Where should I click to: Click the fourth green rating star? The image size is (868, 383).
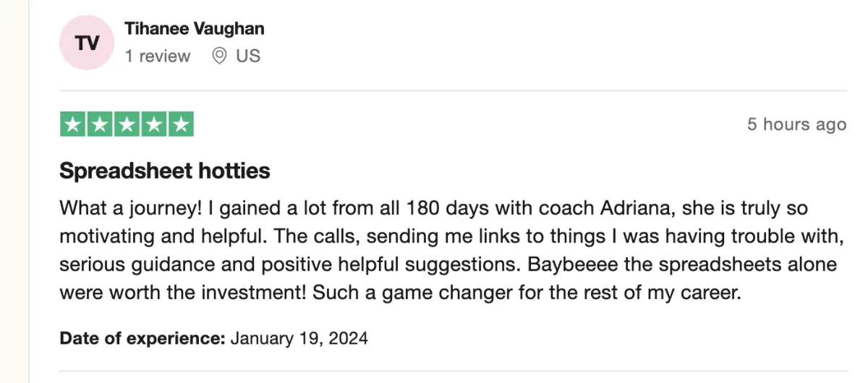point(153,125)
